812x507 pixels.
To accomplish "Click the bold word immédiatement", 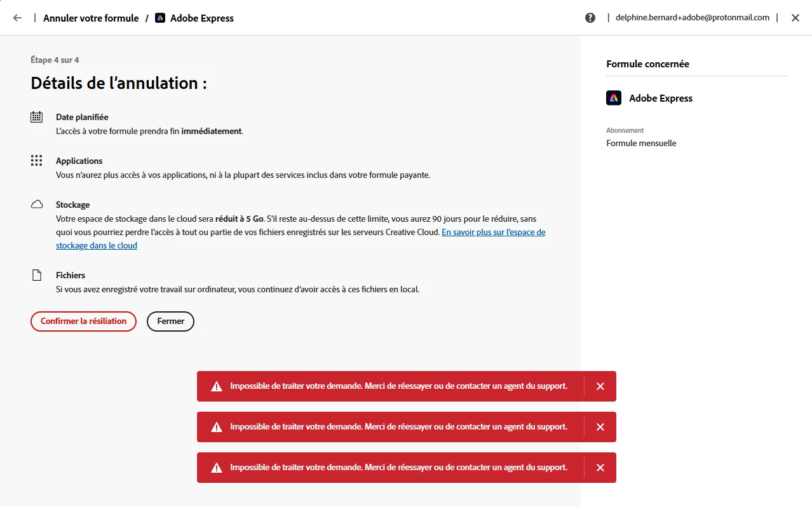I will 212,132.
